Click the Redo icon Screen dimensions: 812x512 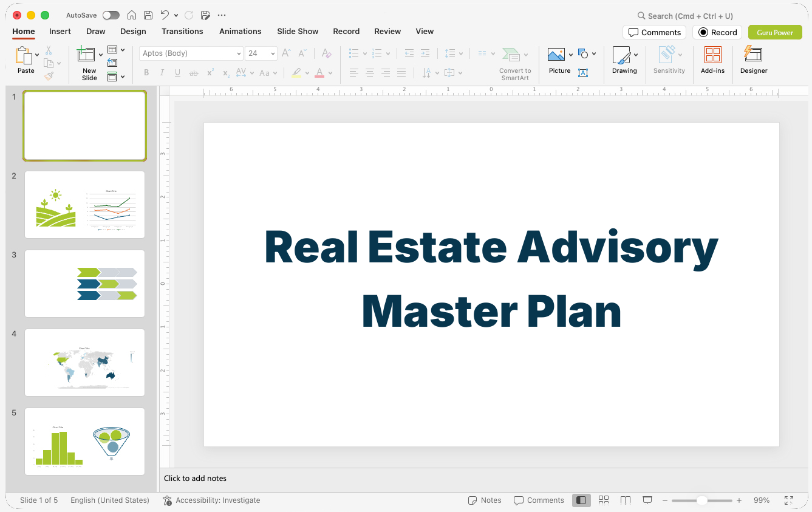point(189,15)
